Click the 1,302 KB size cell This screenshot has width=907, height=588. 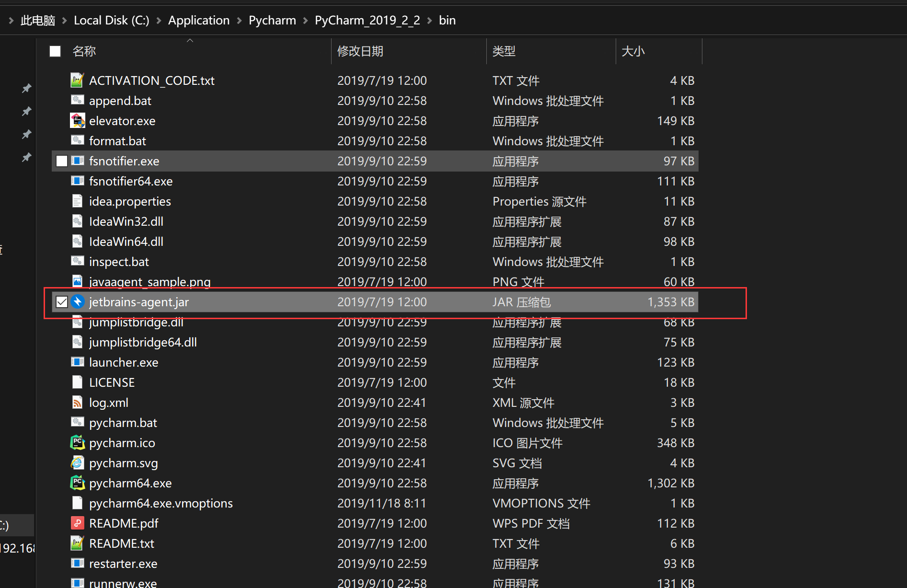(x=671, y=483)
